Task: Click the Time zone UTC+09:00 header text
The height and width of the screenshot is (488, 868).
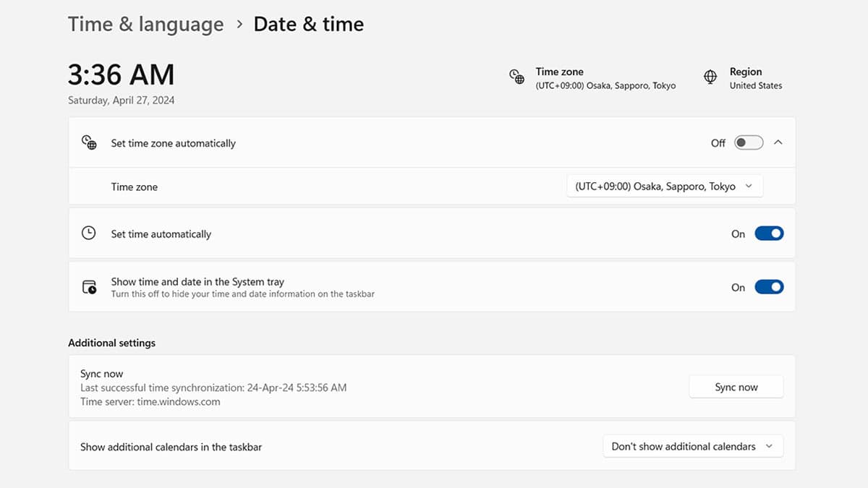Action: [605, 85]
